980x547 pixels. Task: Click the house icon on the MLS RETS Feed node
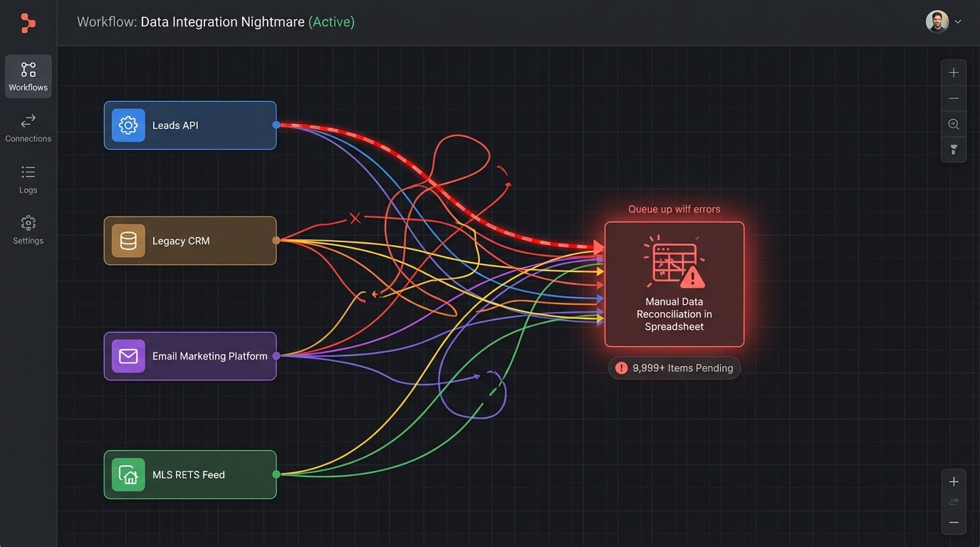pos(128,474)
